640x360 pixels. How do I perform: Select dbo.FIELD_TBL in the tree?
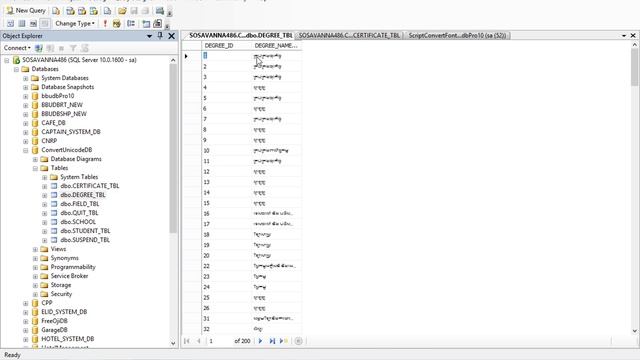80,204
